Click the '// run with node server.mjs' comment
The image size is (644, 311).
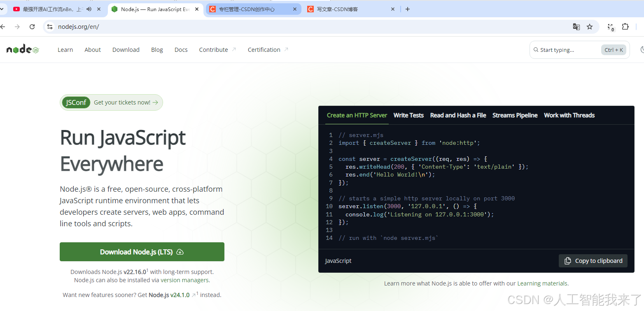click(x=389, y=238)
